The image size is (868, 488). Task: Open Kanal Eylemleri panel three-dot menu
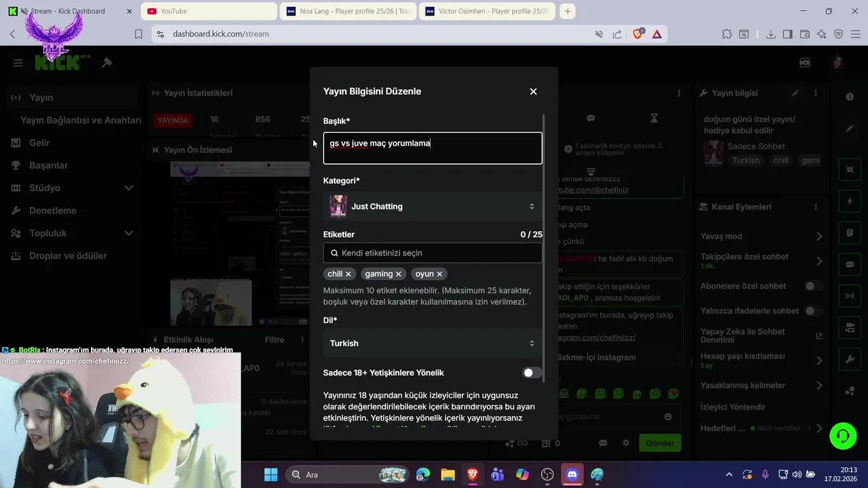[816, 207]
